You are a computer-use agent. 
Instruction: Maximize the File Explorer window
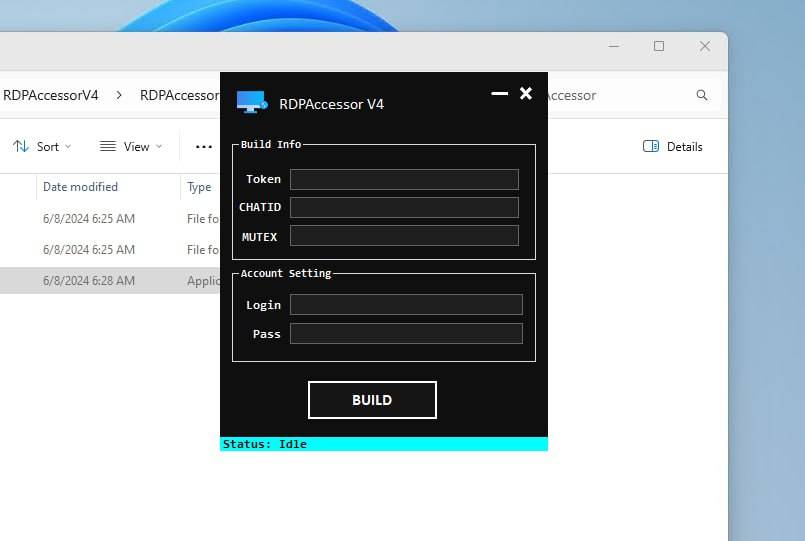coord(659,46)
